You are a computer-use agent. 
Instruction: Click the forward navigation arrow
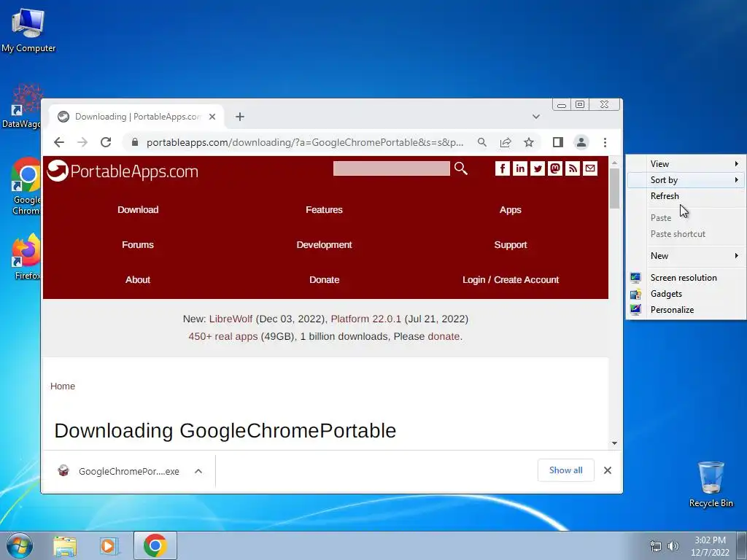(82, 142)
